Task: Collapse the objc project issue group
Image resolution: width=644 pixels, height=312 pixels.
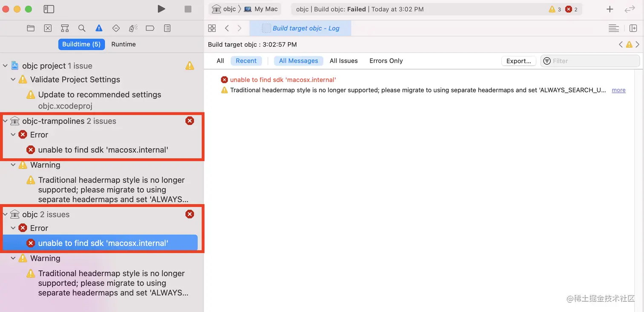Action: [x=5, y=66]
